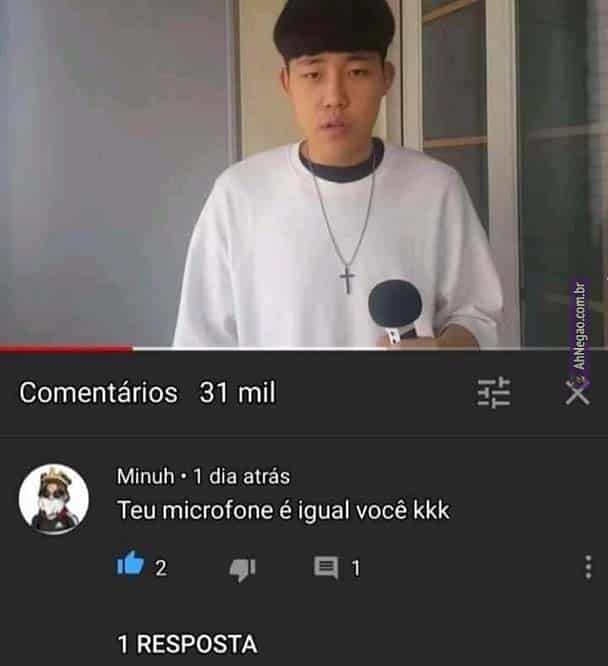Viewport: 608px width, 666px height.
Task: Open the three-dot menu on Minuh's comment
Action: [x=588, y=567]
